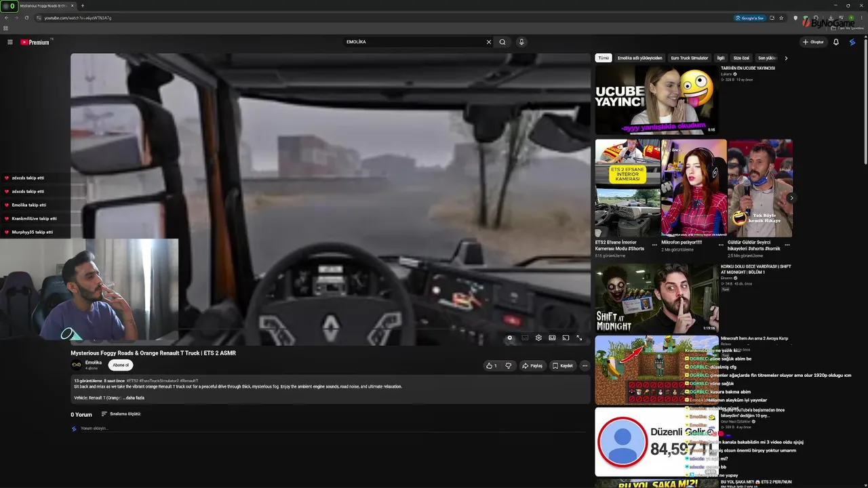868x488 pixels.
Task: Show more filter chips with the arrow
Action: point(786,58)
